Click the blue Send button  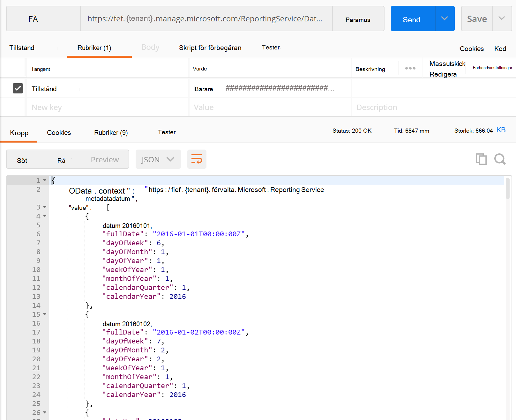point(412,19)
